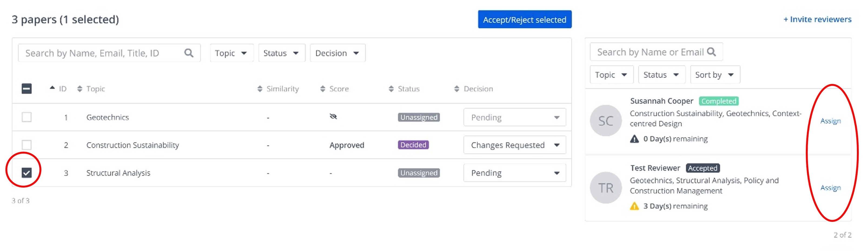Click the Invite reviewers link
868x251 pixels.
(x=817, y=19)
